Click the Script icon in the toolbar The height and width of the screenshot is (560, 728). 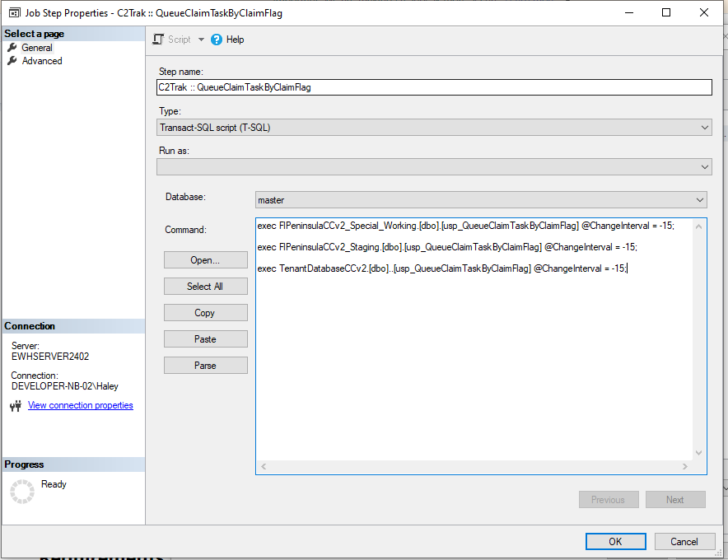point(157,39)
